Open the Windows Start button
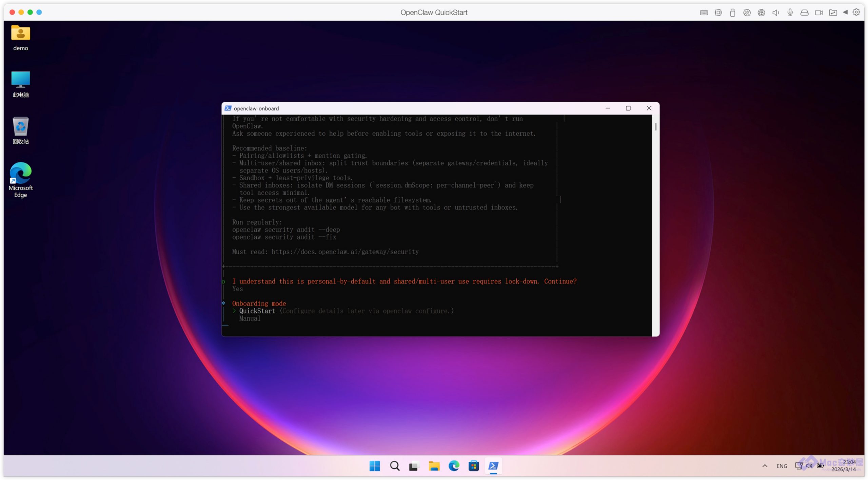The image size is (868, 480). pos(375,466)
